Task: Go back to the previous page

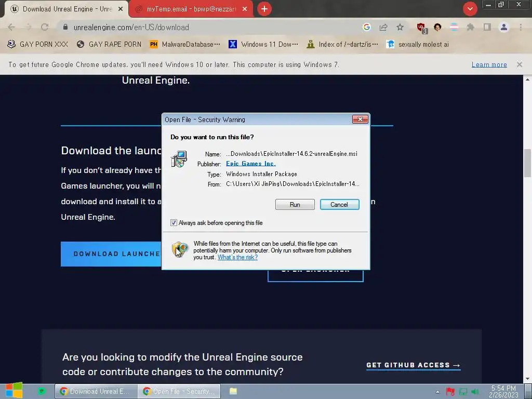Action: (x=11, y=27)
